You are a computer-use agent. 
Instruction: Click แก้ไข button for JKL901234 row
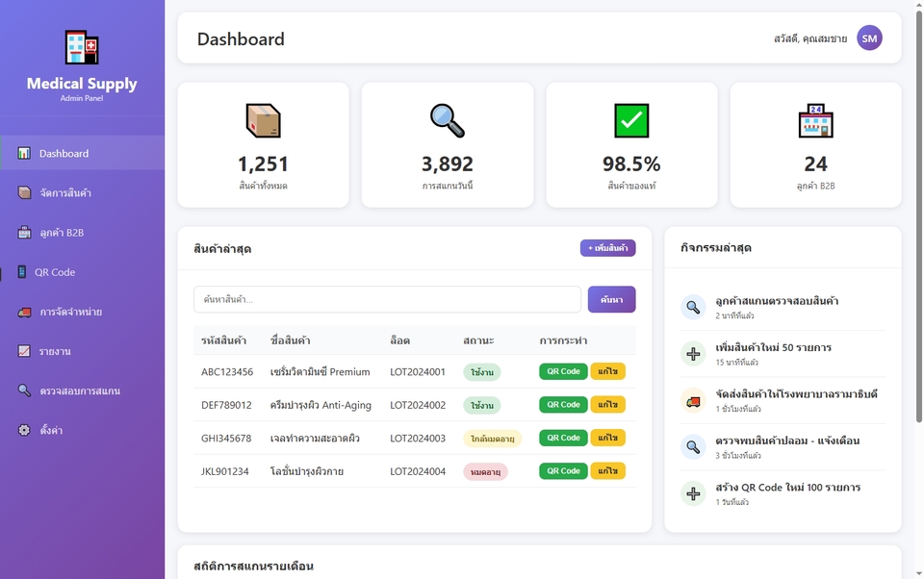click(607, 471)
